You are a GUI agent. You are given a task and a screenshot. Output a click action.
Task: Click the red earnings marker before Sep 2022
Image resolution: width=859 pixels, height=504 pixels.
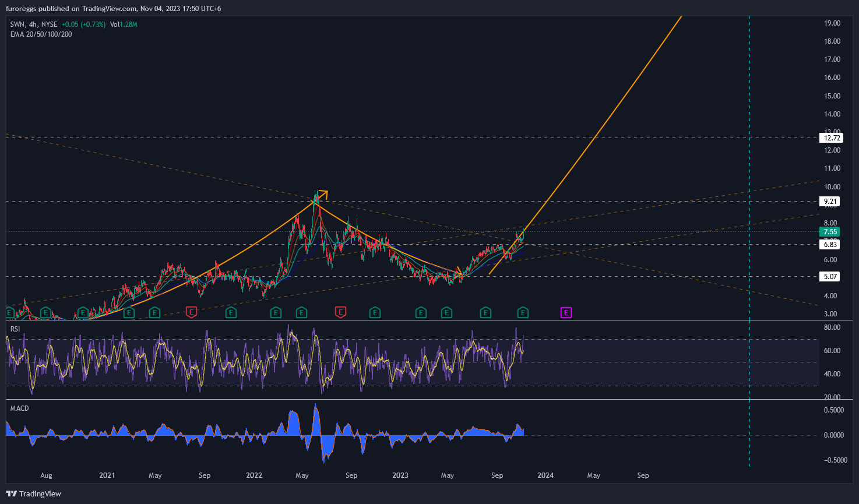coord(340,313)
